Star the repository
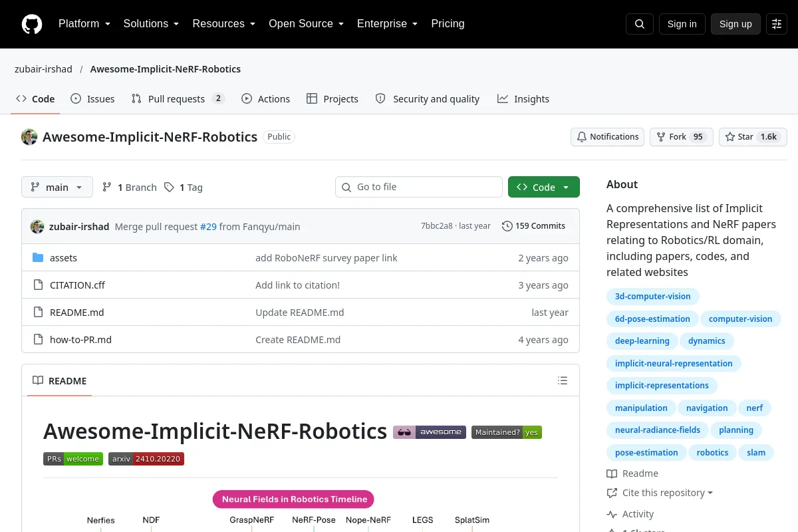 (x=753, y=137)
